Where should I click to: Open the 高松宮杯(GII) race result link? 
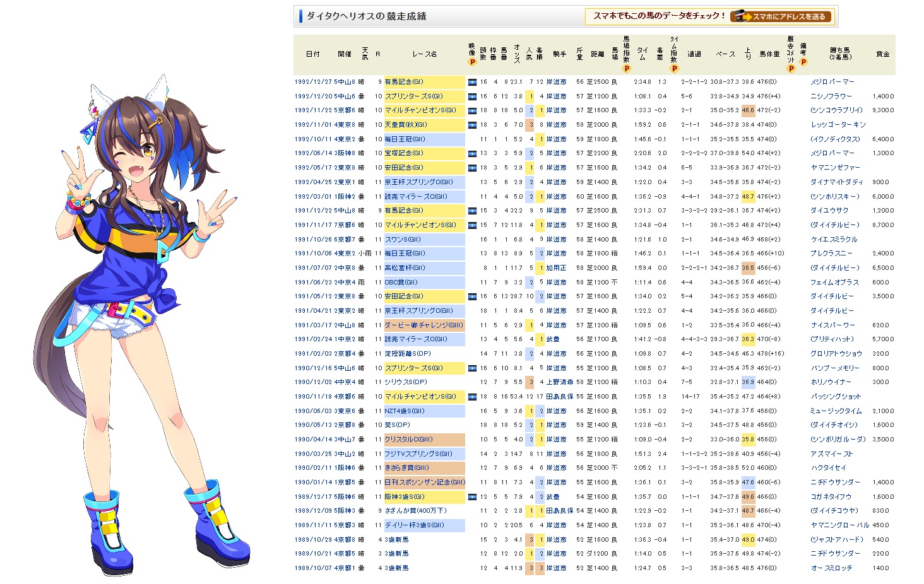point(405,268)
